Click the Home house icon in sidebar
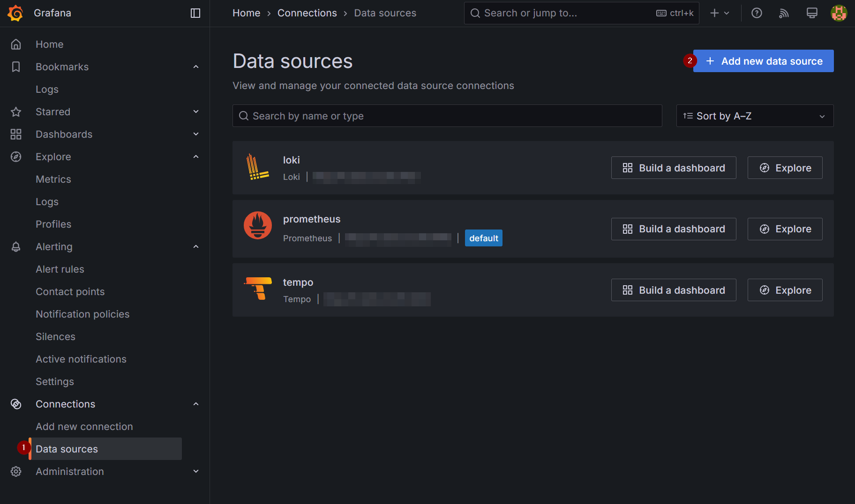Screen dimensions: 855x504 (16, 44)
